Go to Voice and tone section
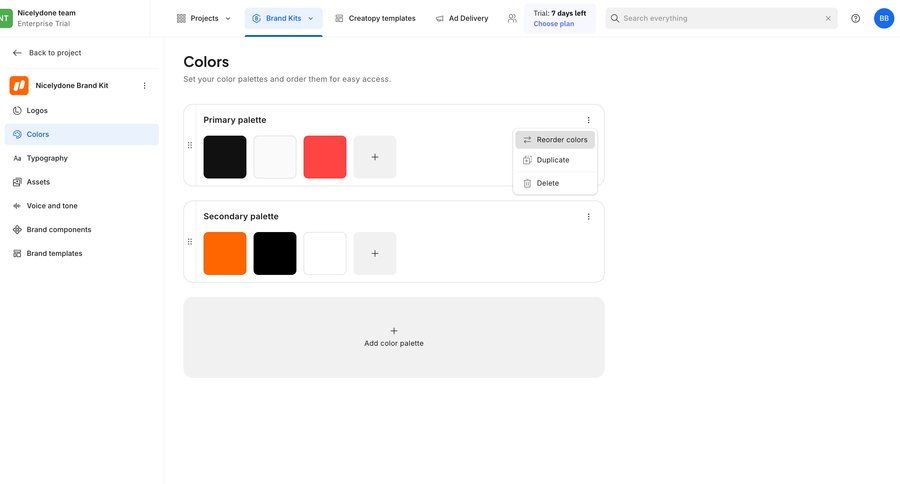The image size is (900, 484). pyautogui.click(x=82, y=206)
